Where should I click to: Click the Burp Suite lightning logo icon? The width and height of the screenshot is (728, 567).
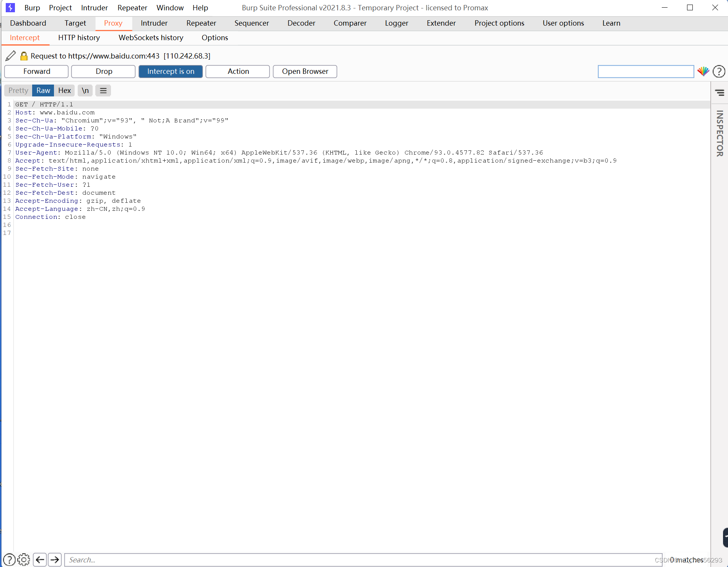click(x=10, y=8)
